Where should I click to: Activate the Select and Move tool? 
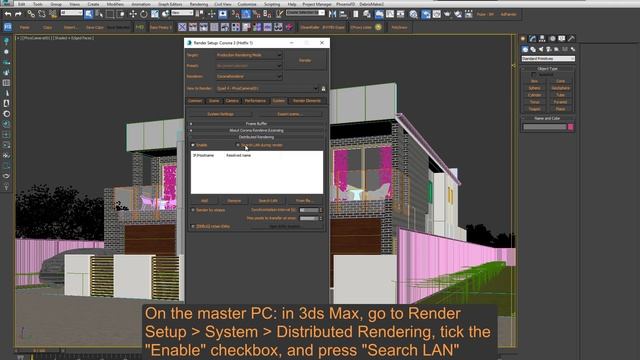point(133,14)
